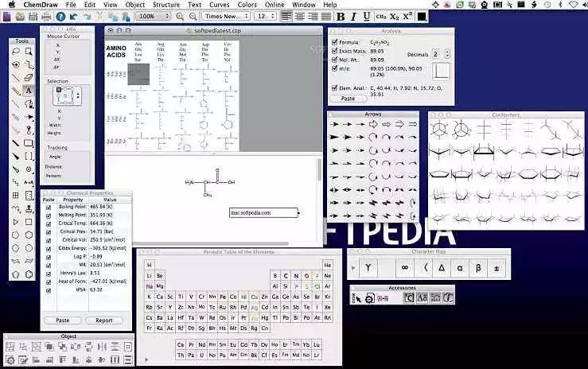Pick the Benzene ring tool
588x369 pixels.
pos(29,274)
